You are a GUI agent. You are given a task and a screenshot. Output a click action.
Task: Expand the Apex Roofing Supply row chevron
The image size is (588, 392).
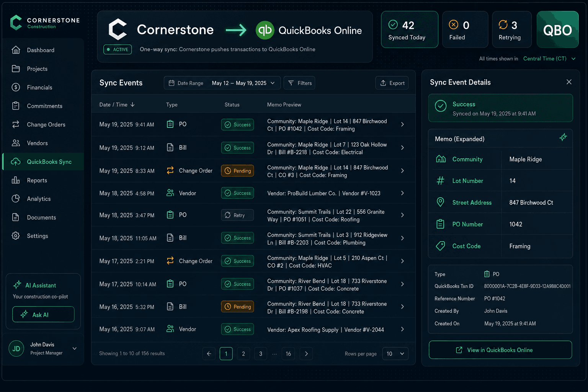[402, 329]
